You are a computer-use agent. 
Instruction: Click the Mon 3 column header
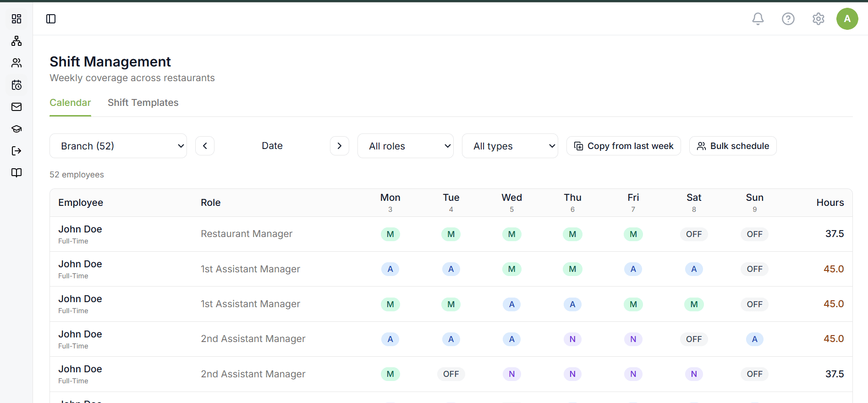click(390, 203)
